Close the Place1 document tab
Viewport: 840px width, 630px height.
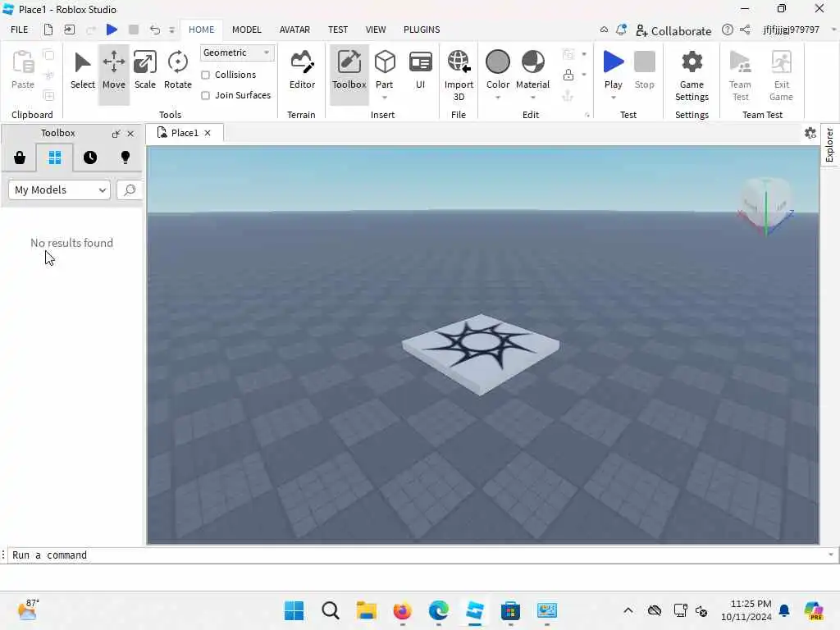coord(208,133)
